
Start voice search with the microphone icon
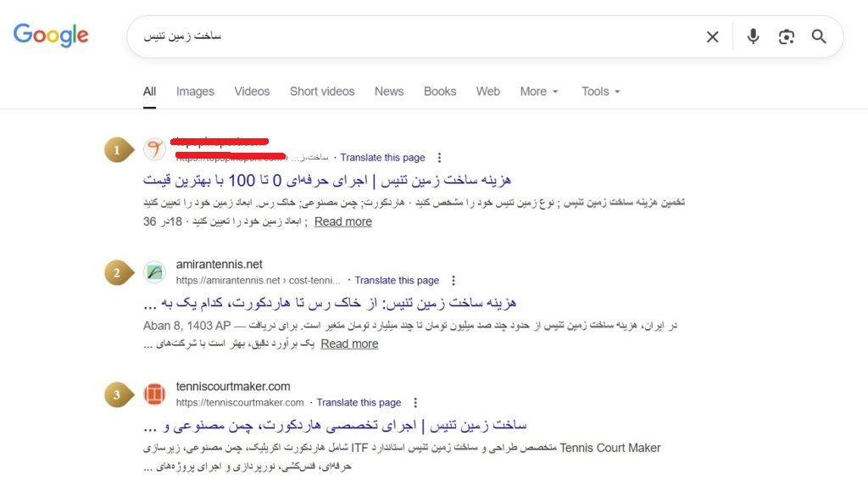tap(753, 36)
